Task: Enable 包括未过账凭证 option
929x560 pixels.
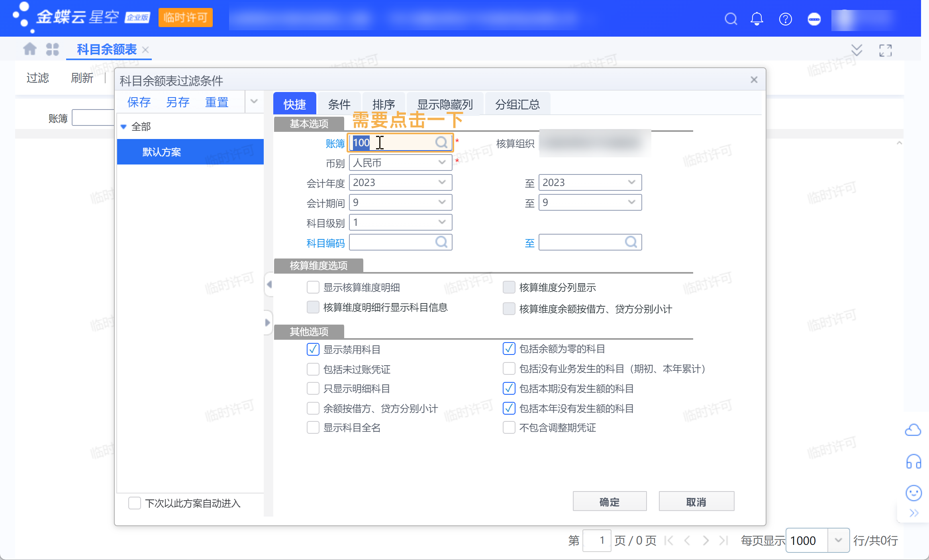Action: [313, 369]
